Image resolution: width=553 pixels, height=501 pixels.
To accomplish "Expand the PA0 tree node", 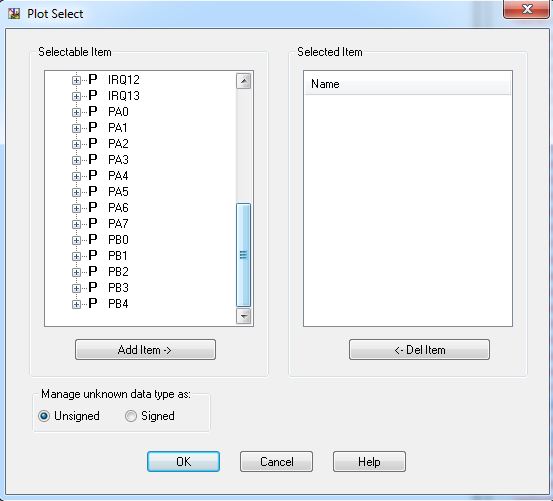I will click(x=76, y=112).
